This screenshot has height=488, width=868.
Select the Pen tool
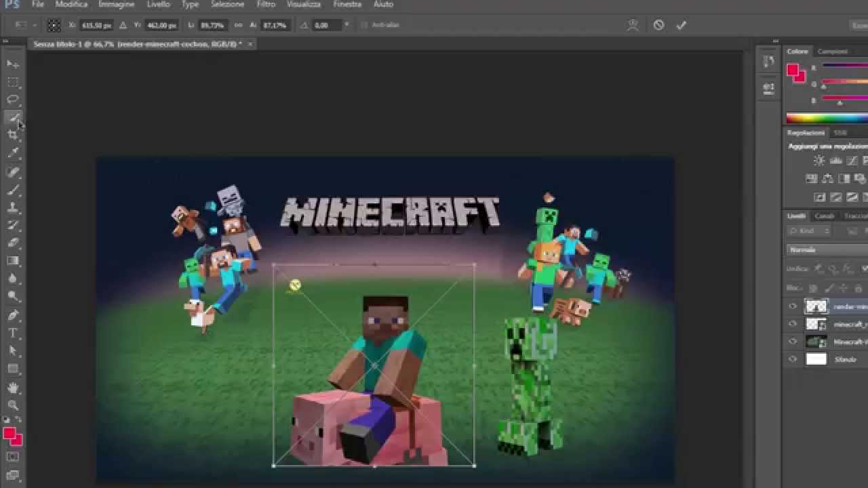click(13, 315)
